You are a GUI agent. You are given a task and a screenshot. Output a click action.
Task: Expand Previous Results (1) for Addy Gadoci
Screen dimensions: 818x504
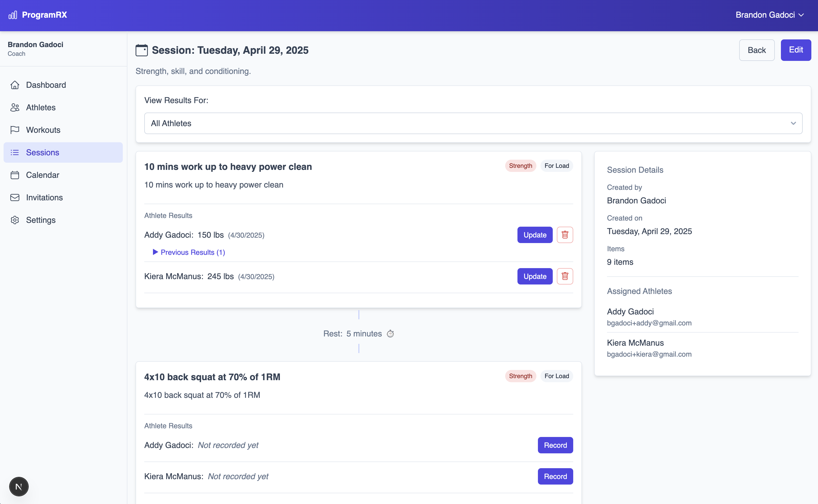pyautogui.click(x=189, y=252)
